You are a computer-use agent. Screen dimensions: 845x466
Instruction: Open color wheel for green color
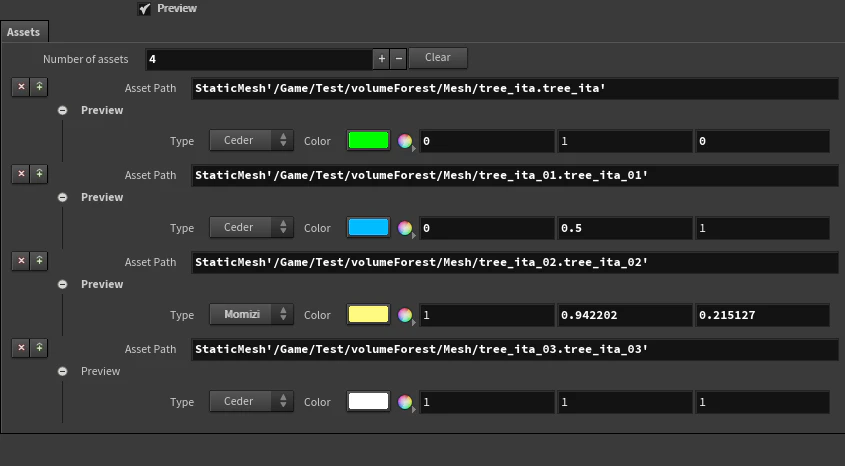pos(405,141)
